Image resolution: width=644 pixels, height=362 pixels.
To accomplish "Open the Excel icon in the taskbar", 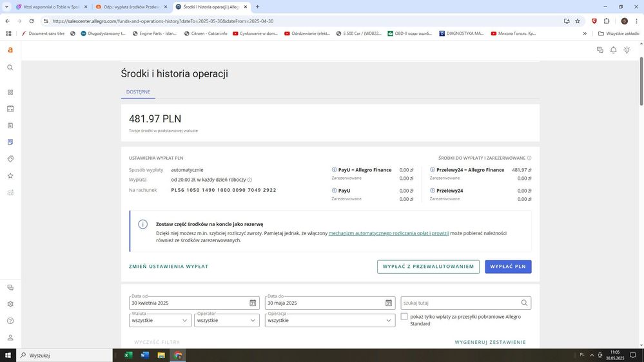I will click(x=128, y=355).
